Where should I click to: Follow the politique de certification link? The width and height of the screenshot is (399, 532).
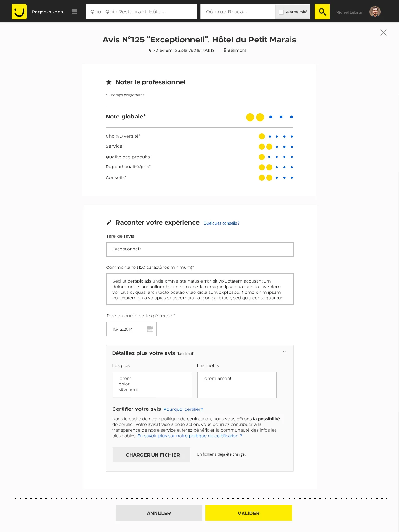tap(190, 436)
